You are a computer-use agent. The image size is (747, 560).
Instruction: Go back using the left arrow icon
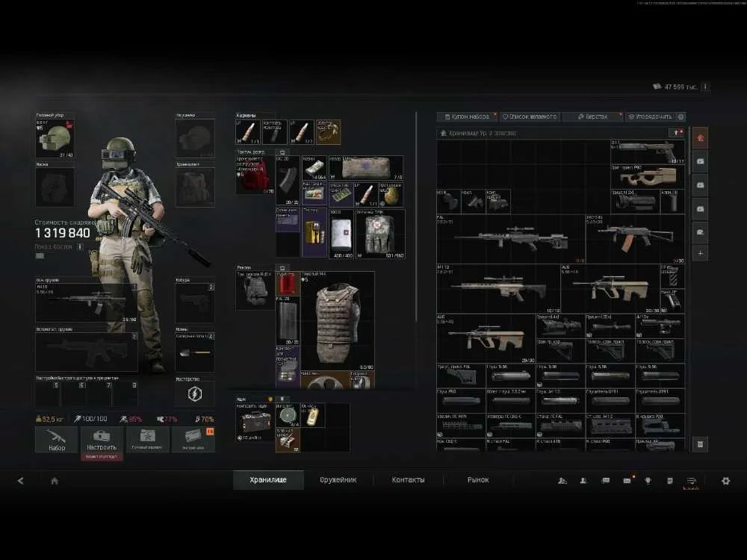20,481
